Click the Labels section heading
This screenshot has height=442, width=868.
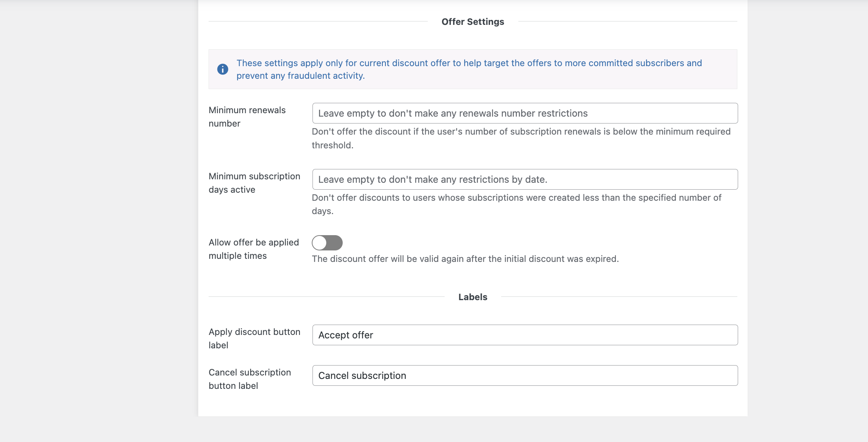473,297
